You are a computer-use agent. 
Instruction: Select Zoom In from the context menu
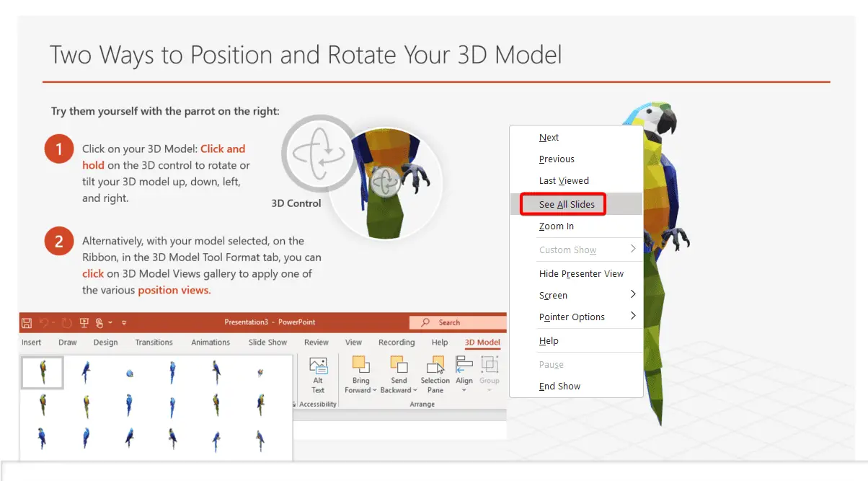tap(575, 226)
